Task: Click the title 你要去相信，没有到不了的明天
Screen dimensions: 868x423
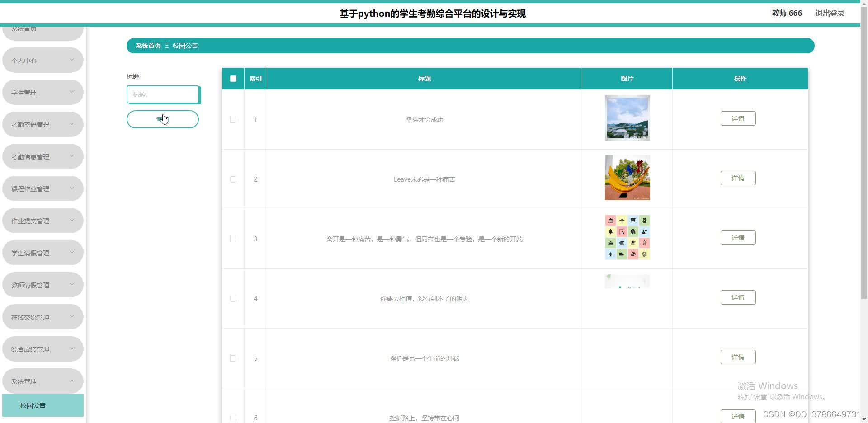Action: click(425, 299)
